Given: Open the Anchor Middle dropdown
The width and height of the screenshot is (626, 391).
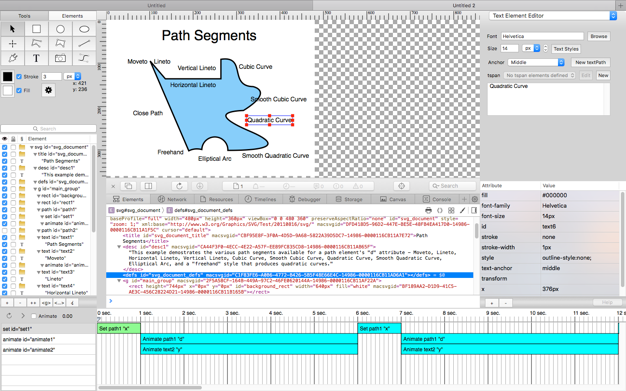Looking at the screenshot, I should 536,62.
